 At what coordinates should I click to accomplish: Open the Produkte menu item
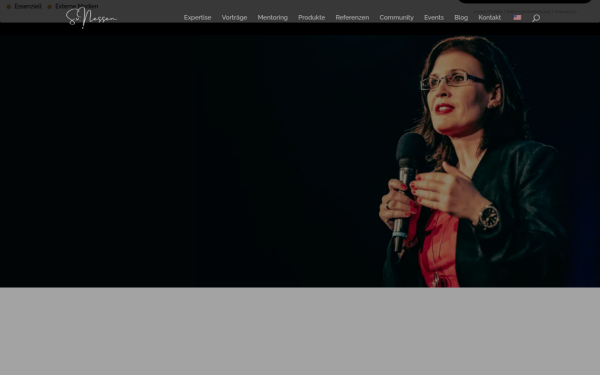(x=311, y=18)
